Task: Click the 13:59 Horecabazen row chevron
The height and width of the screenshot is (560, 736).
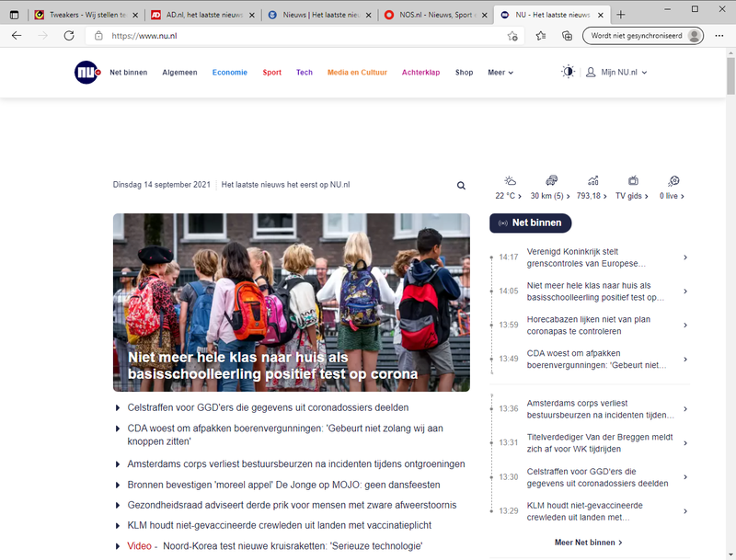Action: (x=685, y=325)
